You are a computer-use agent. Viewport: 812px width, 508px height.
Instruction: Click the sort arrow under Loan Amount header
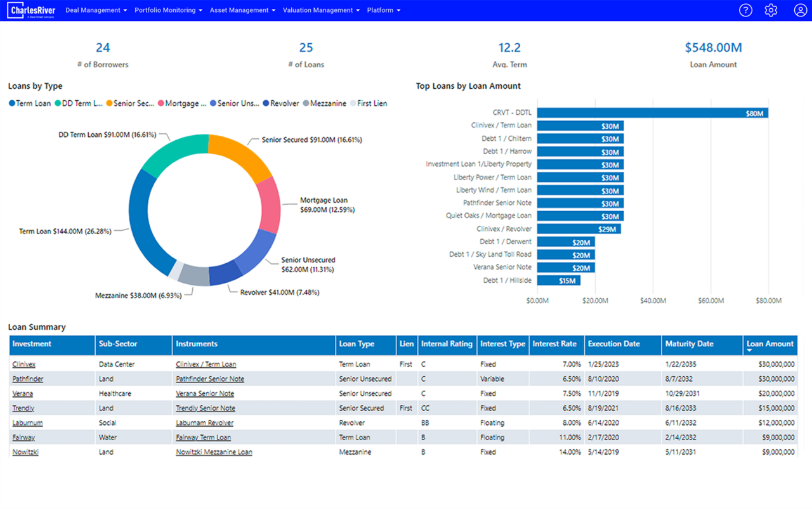pyautogui.click(x=750, y=351)
